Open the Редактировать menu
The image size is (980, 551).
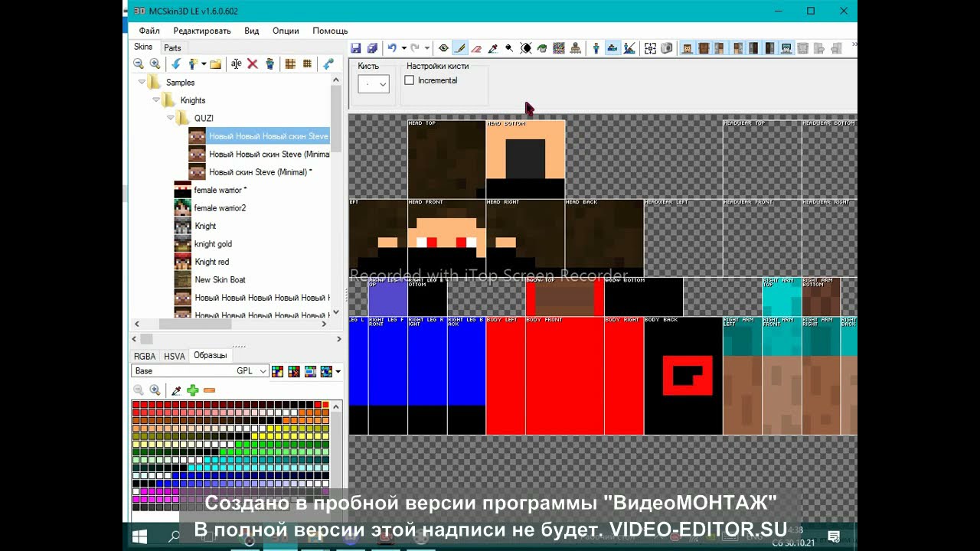pos(202,31)
